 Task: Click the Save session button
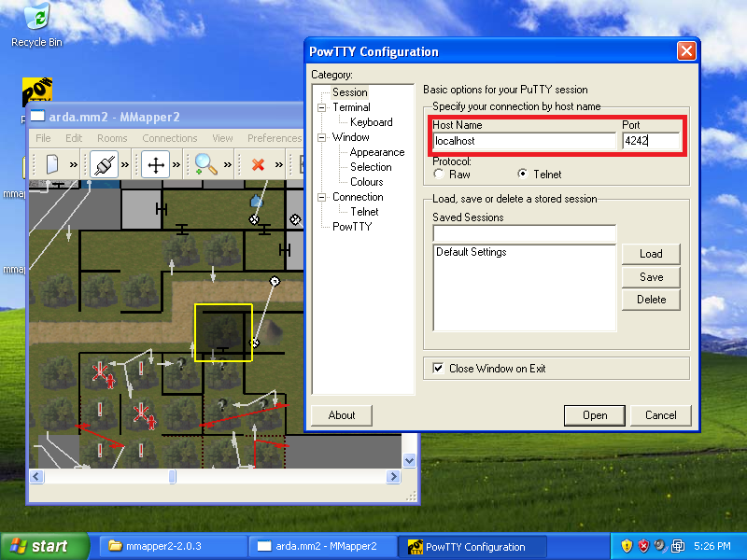click(651, 276)
